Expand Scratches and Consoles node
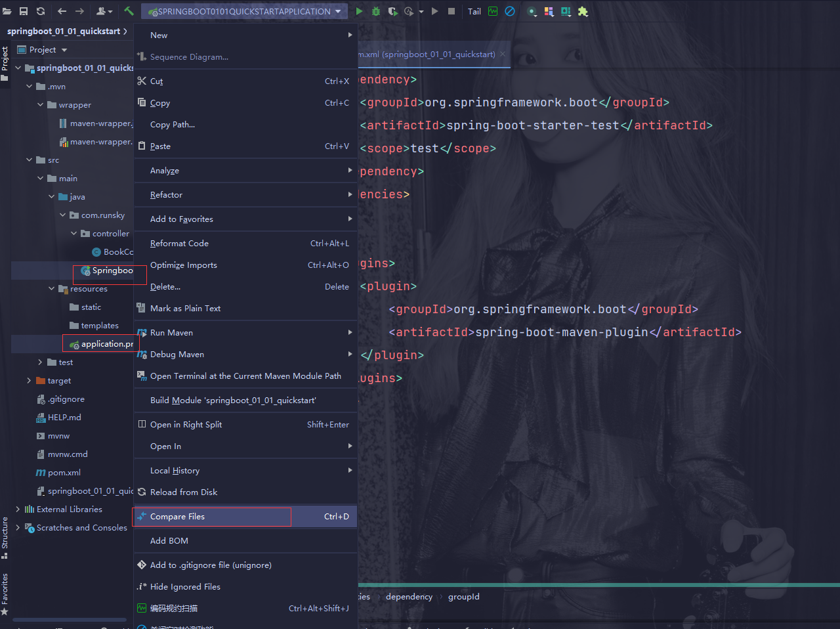 [x=18, y=528]
